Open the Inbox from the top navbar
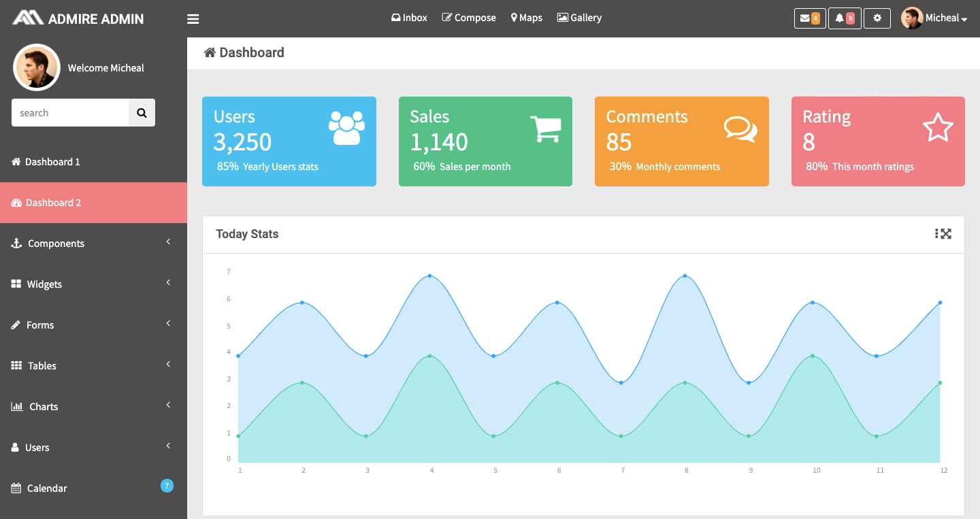 point(409,18)
